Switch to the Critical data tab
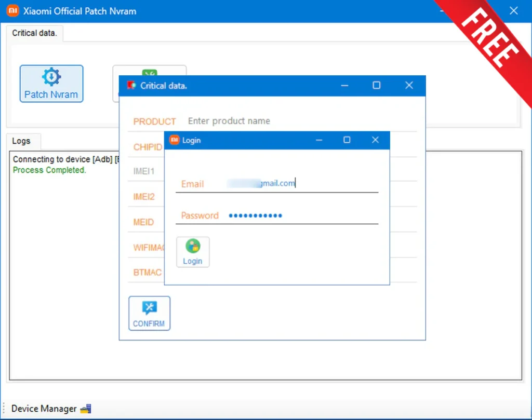This screenshot has width=532, height=420. click(34, 33)
